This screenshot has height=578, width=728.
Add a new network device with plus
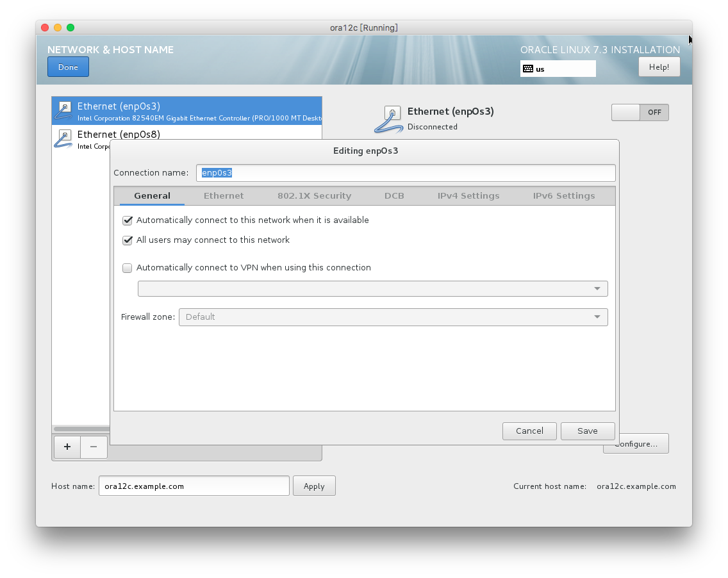click(x=67, y=447)
